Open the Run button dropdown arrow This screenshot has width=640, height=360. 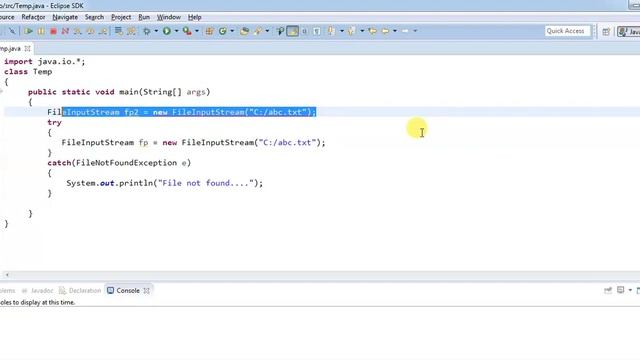coord(176,31)
